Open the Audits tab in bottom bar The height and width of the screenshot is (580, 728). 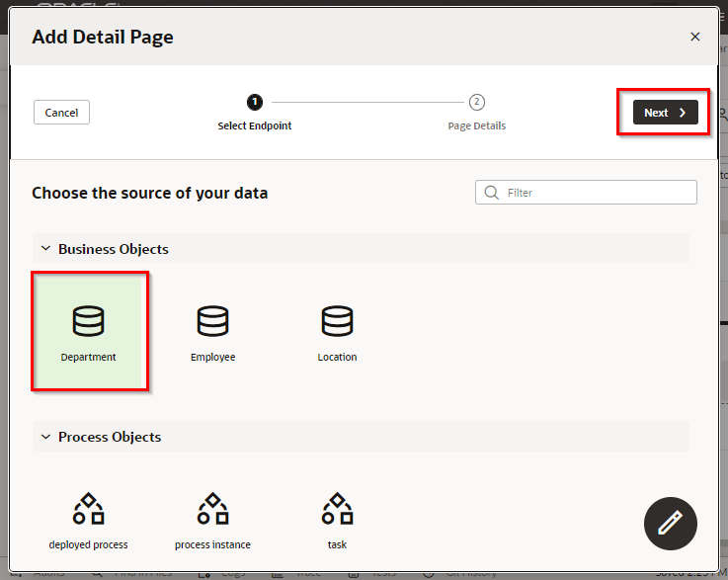[49, 573]
